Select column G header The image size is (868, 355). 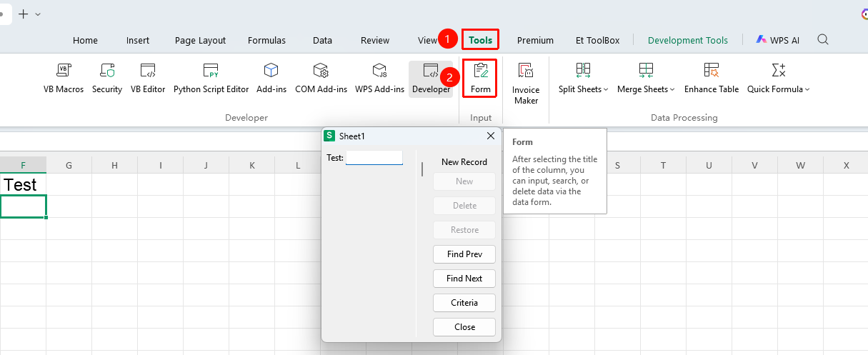(x=69, y=165)
